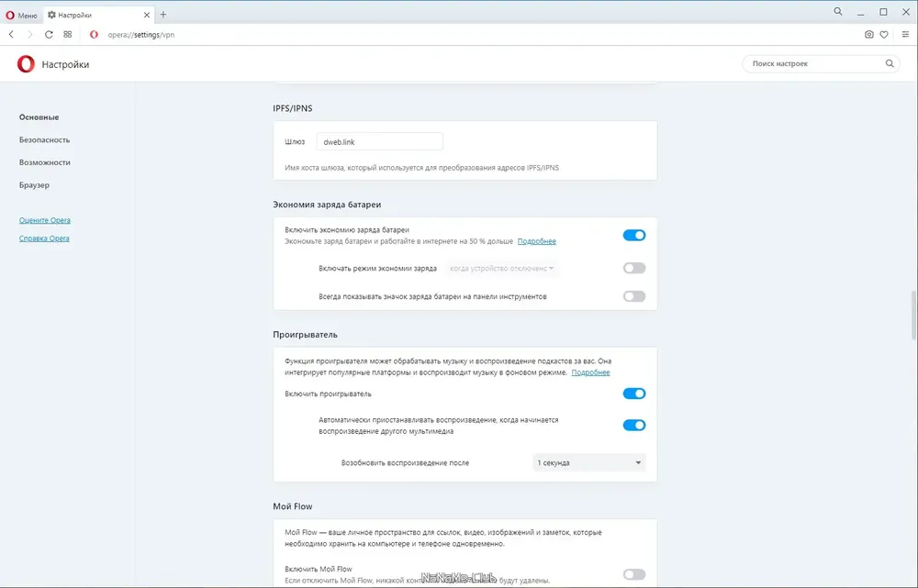This screenshot has width=918, height=588.
Task: Open the Возможности settings section
Action: click(44, 162)
